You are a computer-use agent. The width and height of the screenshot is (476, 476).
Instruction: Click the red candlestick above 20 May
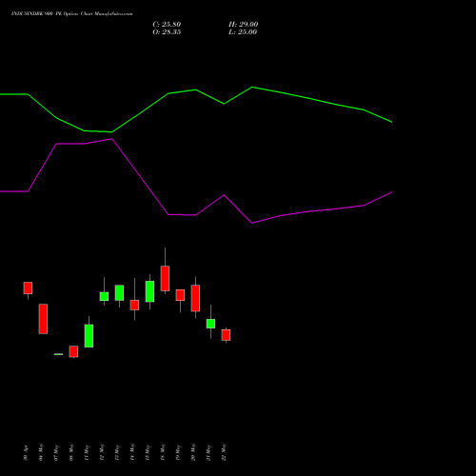[195, 298]
